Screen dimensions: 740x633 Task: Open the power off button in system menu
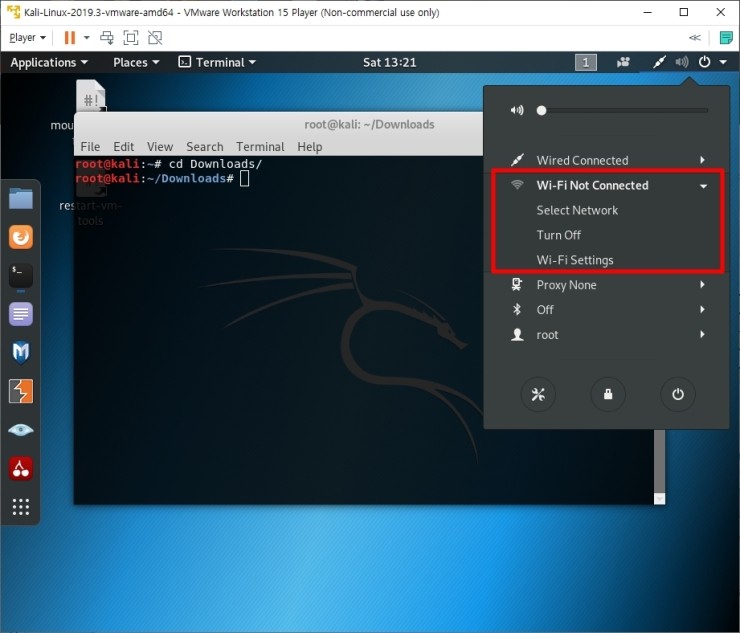pos(678,394)
